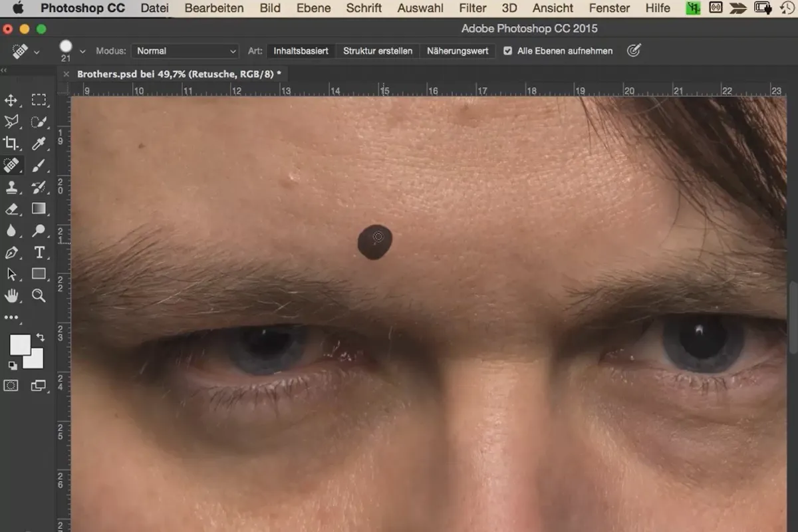798x532 pixels.
Task: Open the Auswahl menu
Action: tap(420, 9)
